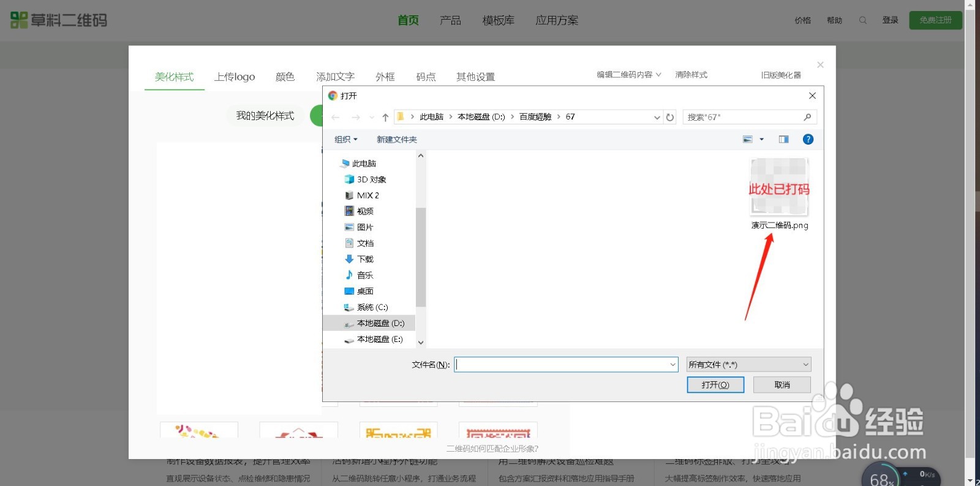Click the sidebar scrollbar up arrow
Viewport: 980px width, 486px height.
(x=421, y=156)
